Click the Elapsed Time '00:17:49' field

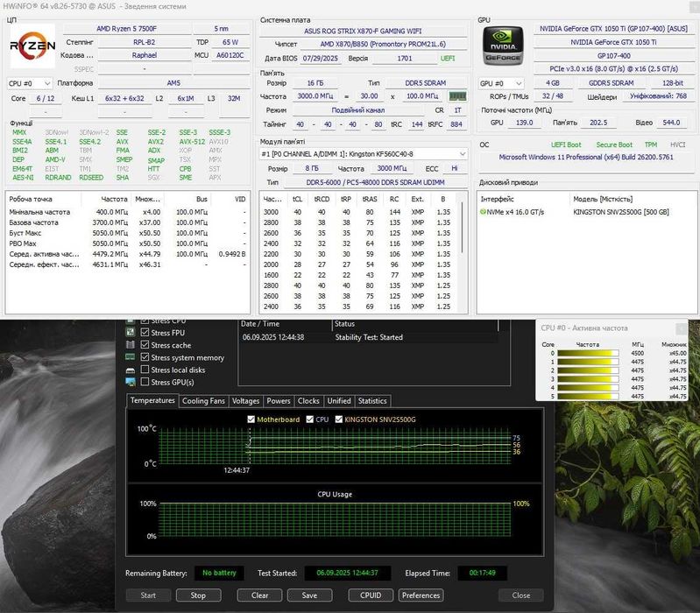click(x=483, y=573)
